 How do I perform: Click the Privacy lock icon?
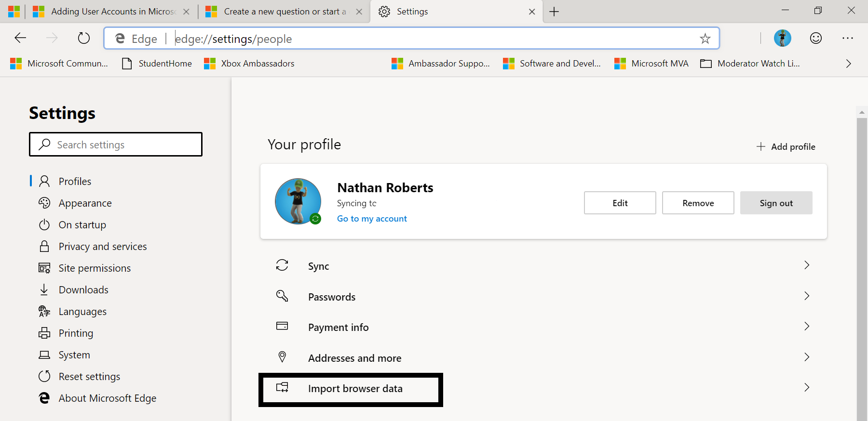click(x=44, y=246)
